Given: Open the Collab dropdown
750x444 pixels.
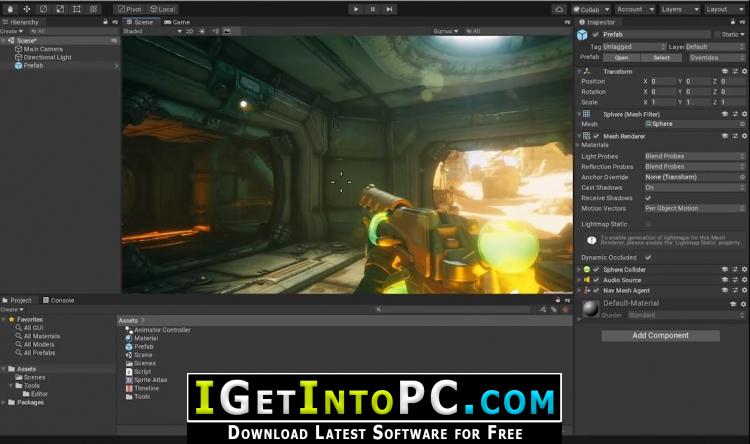Looking at the screenshot, I should click(x=591, y=9).
